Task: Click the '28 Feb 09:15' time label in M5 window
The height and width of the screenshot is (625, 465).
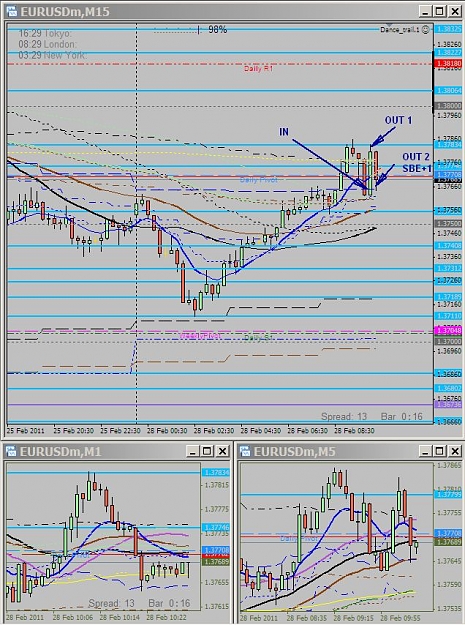Action: tap(353, 619)
